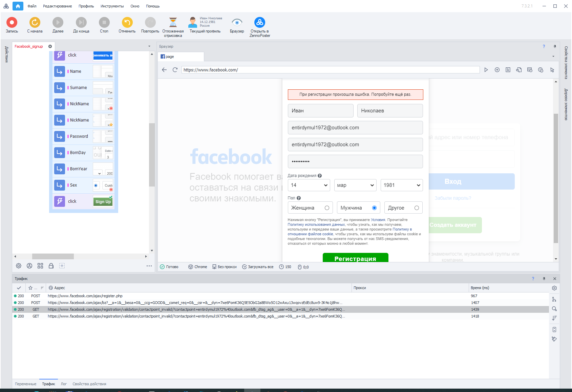Toggle Без прокси in status bar
Image resolution: width=572 pixels, height=392 pixels.
(224, 267)
